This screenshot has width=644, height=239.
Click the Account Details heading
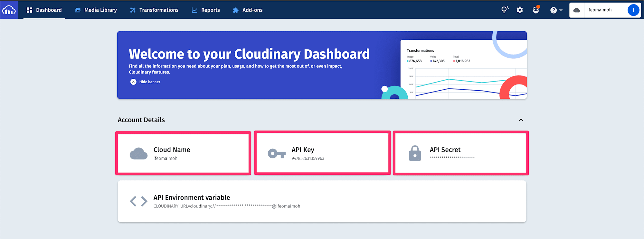coord(141,120)
